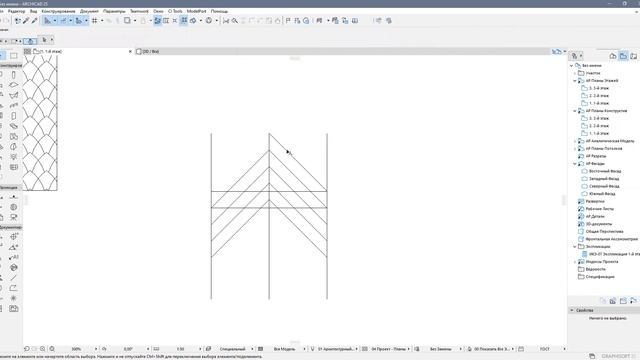Open the 'Конструирование' menu

click(x=58, y=11)
